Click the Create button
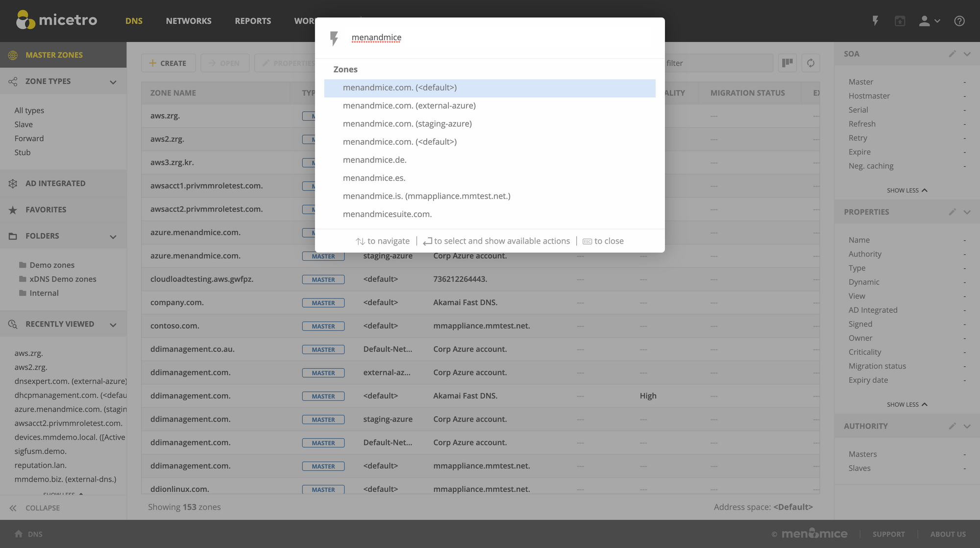Image resolution: width=980 pixels, height=548 pixels. pyautogui.click(x=168, y=63)
